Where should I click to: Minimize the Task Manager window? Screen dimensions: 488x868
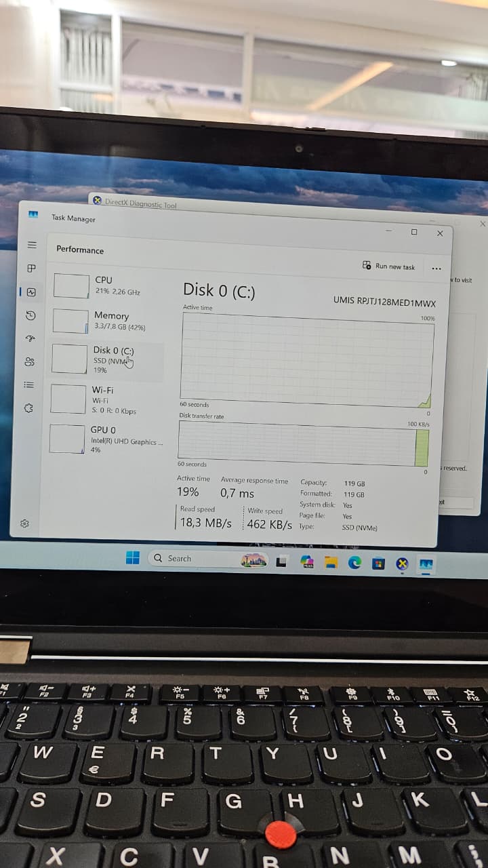(388, 231)
